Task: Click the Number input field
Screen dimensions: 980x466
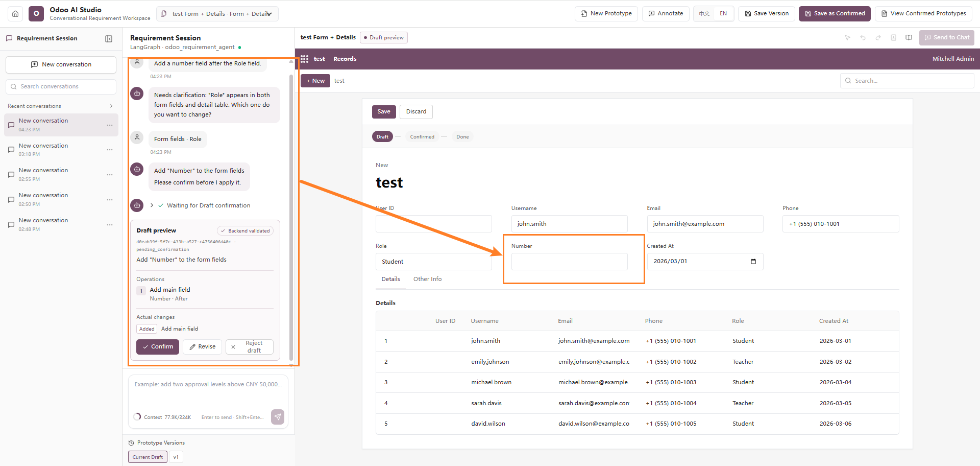Action: pyautogui.click(x=570, y=262)
